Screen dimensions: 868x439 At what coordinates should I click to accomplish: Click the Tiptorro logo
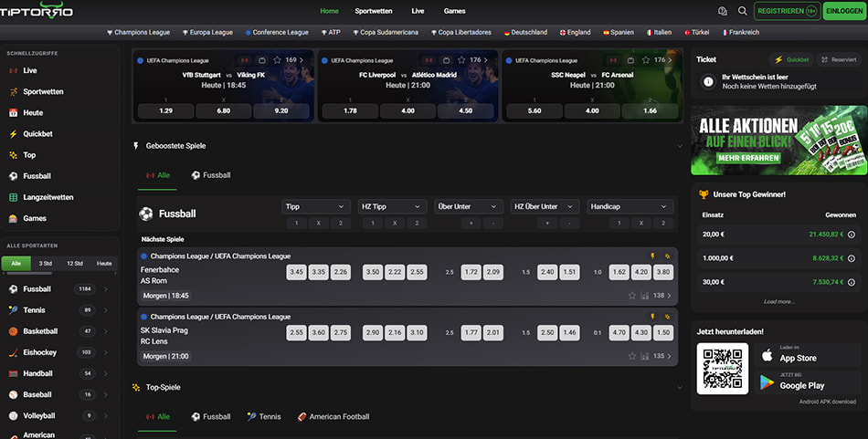[x=37, y=10]
